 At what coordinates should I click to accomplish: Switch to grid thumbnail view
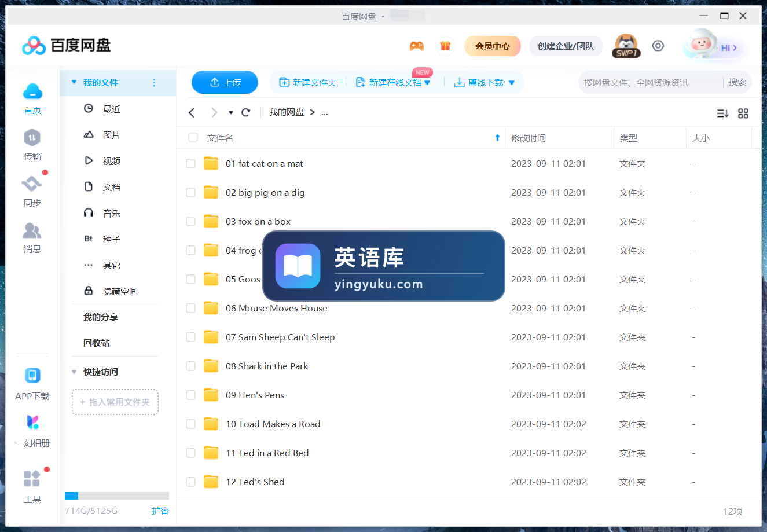point(743,113)
